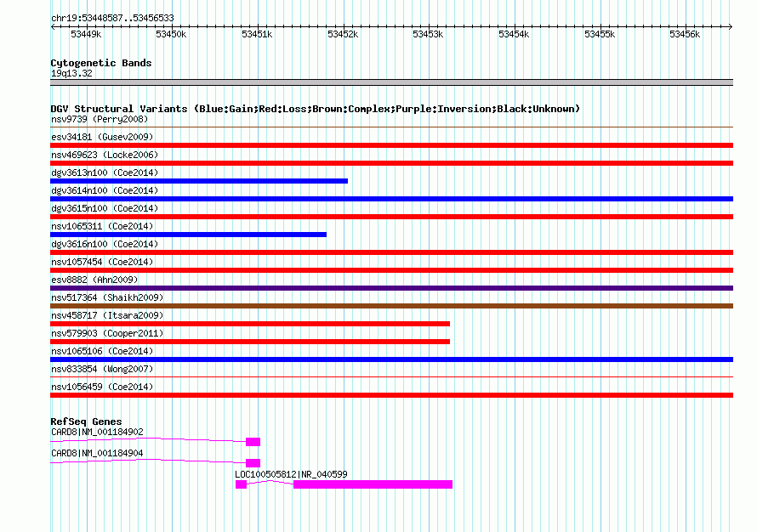This screenshot has height=532, width=757.
Task: Click magenta exon of CARD8 NM_001184904
Action: click(x=253, y=463)
